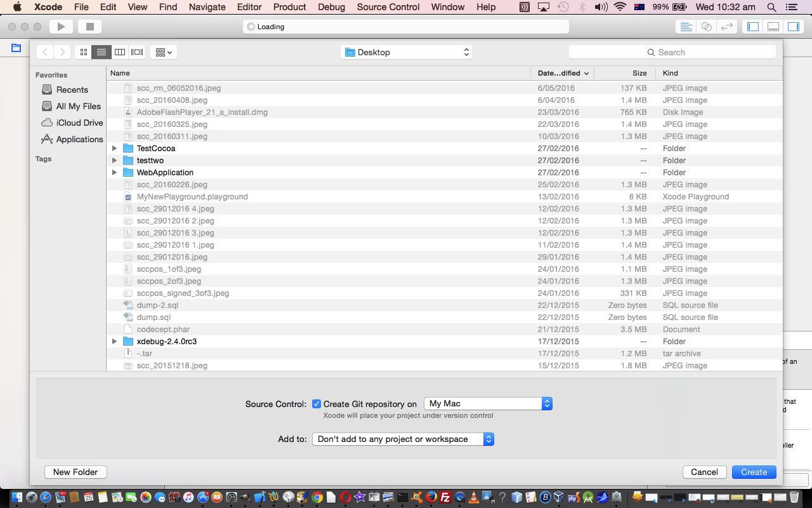Screen dimensions: 812x508
Task: Open Opera from the Dock
Action: 346,497
